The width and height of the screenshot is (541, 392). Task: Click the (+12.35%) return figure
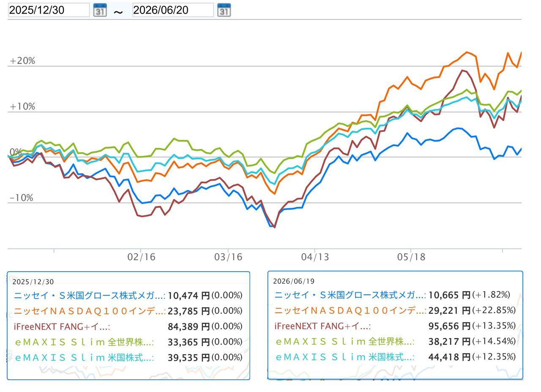[494, 357]
